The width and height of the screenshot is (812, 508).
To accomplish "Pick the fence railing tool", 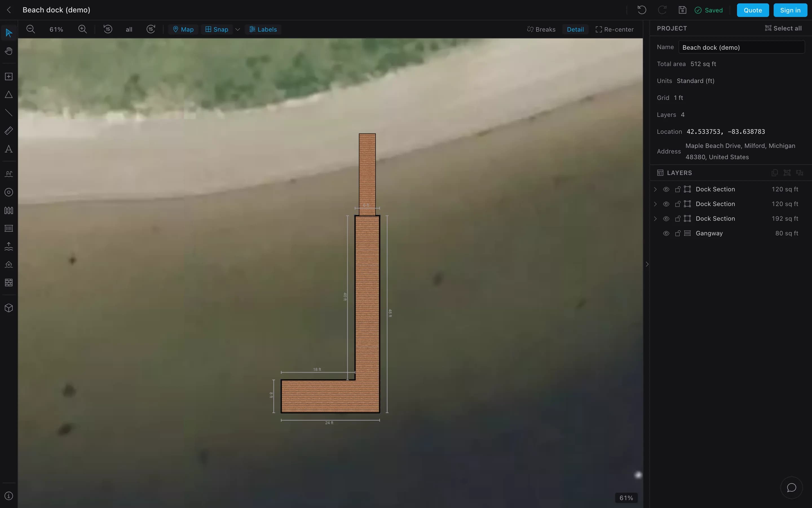I will tap(9, 210).
